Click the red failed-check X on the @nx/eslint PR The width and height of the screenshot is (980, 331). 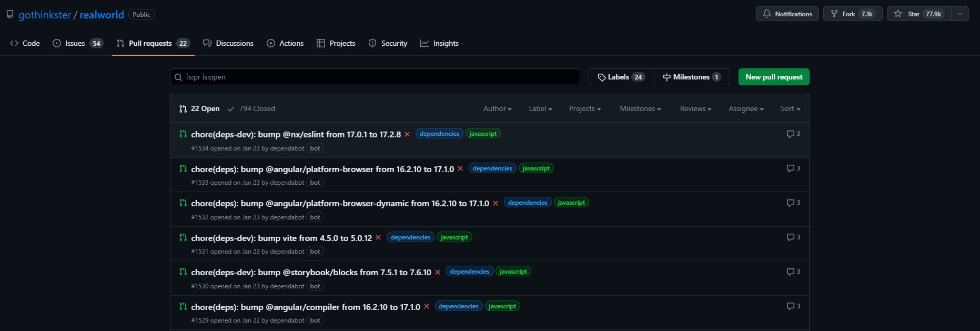click(407, 134)
